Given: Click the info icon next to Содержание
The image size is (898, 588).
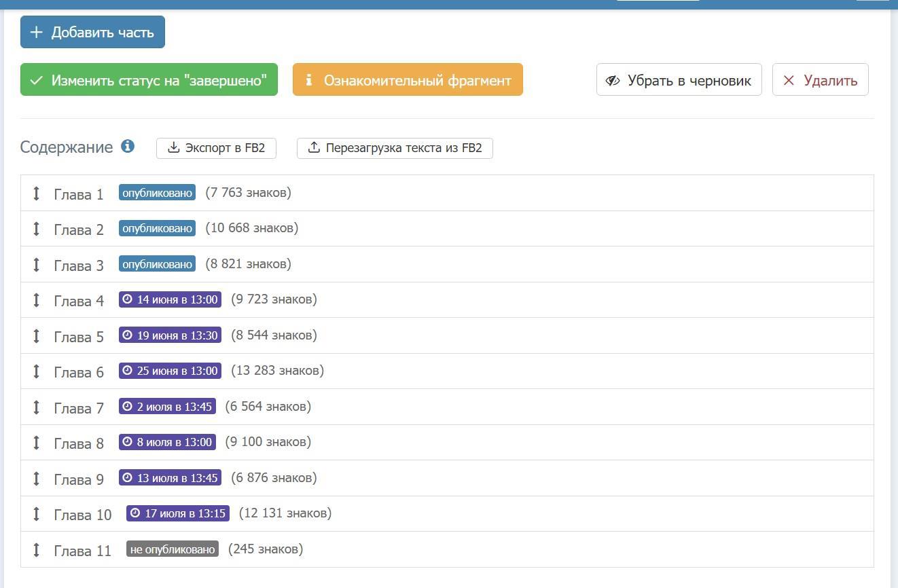Looking at the screenshot, I should pyautogui.click(x=128, y=147).
